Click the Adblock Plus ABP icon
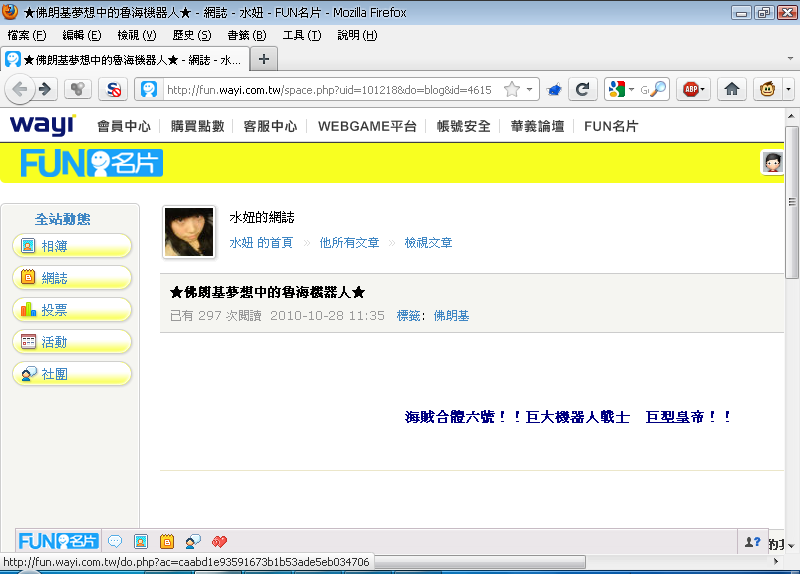800x574 pixels. click(x=689, y=89)
